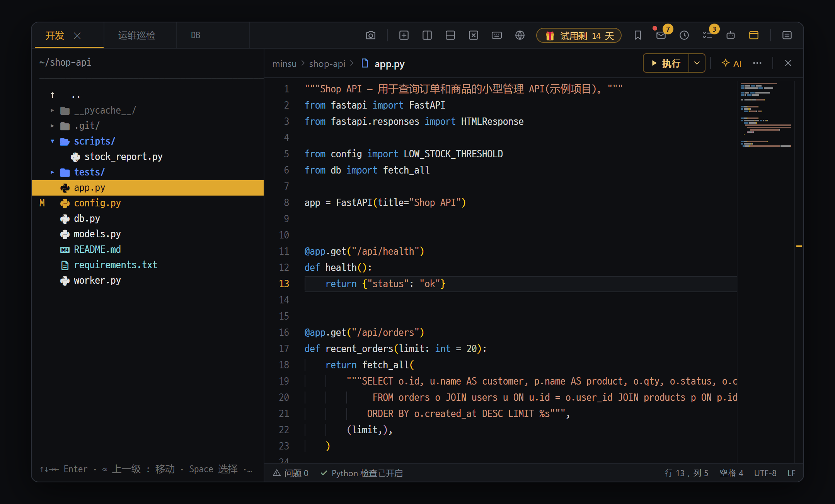
Task: Click the 试用剩 14 天 trial button
Action: tap(579, 36)
